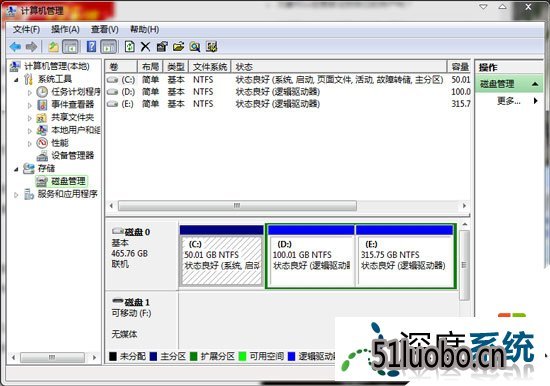Click the 主分区 dark blue legend swatch

click(153, 357)
